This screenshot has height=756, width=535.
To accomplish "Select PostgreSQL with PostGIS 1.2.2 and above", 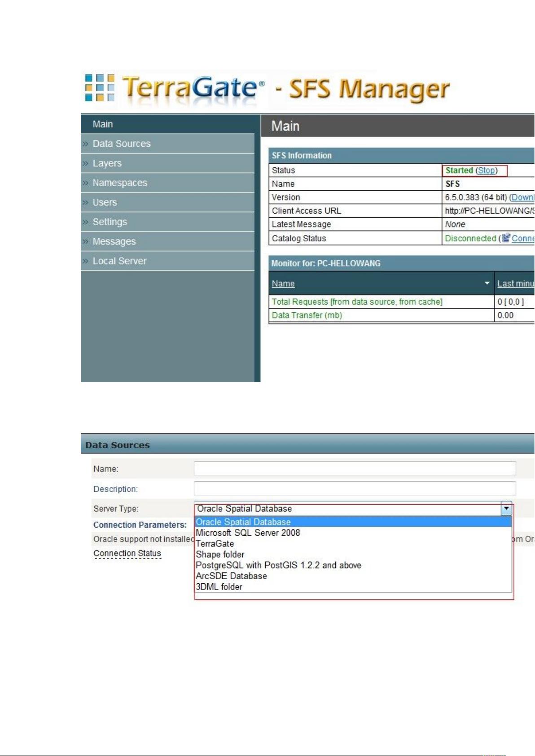I will click(353, 565).
